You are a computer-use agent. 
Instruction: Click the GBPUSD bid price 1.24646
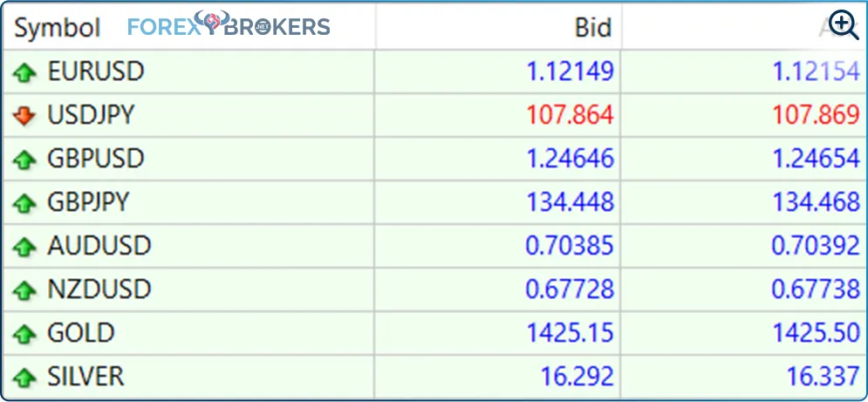pyautogui.click(x=570, y=159)
